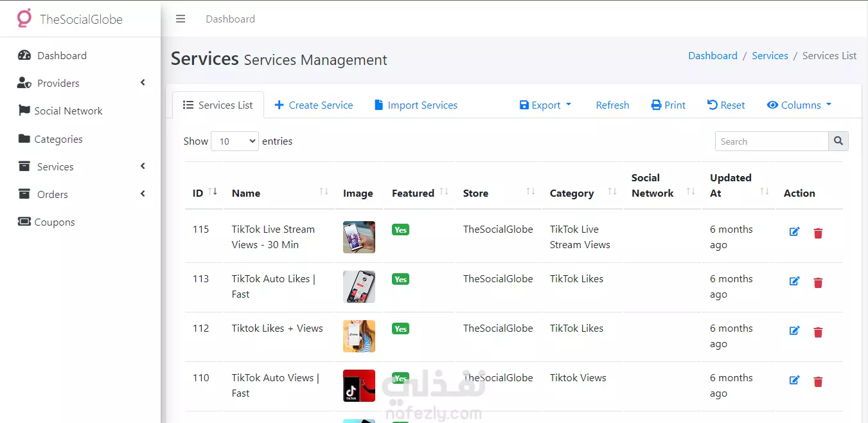Image resolution: width=868 pixels, height=423 pixels.
Task: Go to Dashboard breadcrumb link
Action: tap(713, 55)
